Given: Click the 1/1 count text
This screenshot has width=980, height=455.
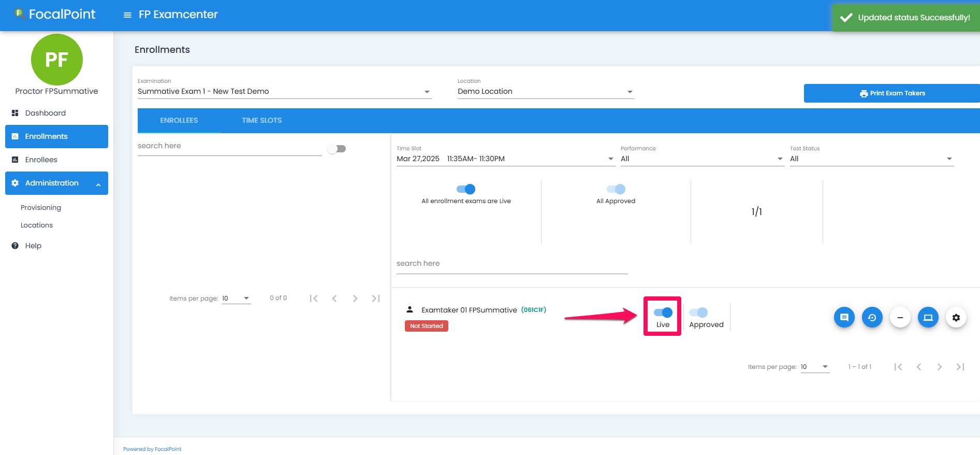Looking at the screenshot, I should tap(757, 211).
